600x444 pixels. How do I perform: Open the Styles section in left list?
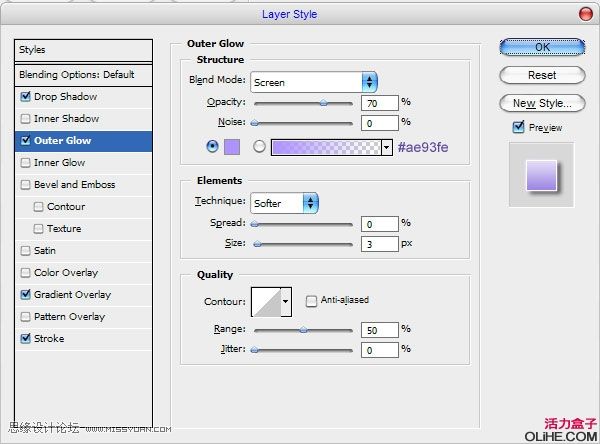click(83, 50)
